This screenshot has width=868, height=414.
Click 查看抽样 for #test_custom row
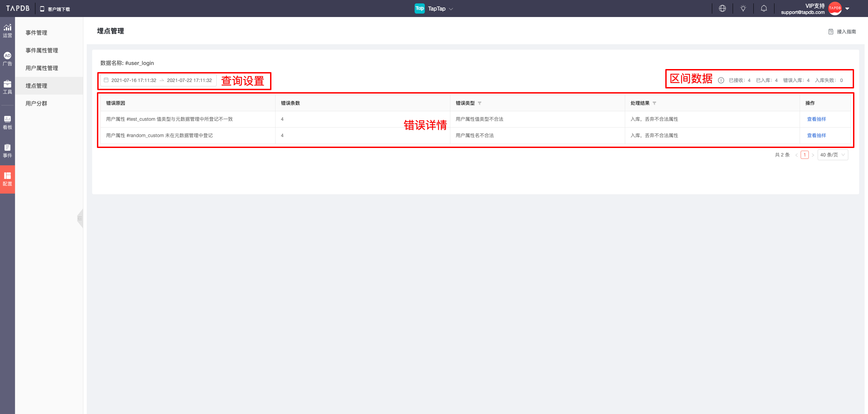click(816, 119)
